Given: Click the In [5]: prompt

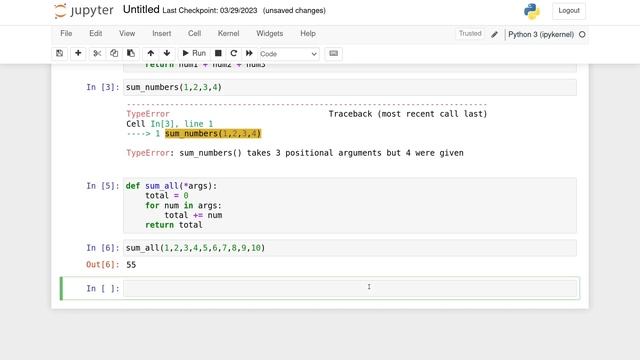Looking at the screenshot, I should pos(102,186).
